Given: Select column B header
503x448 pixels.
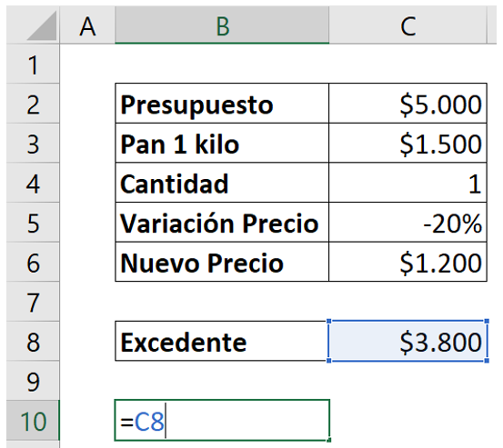Looking at the screenshot, I should [222, 25].
